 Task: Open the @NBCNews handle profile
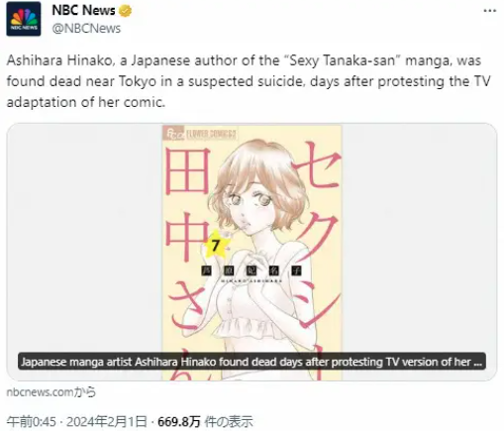pos(86,29)
